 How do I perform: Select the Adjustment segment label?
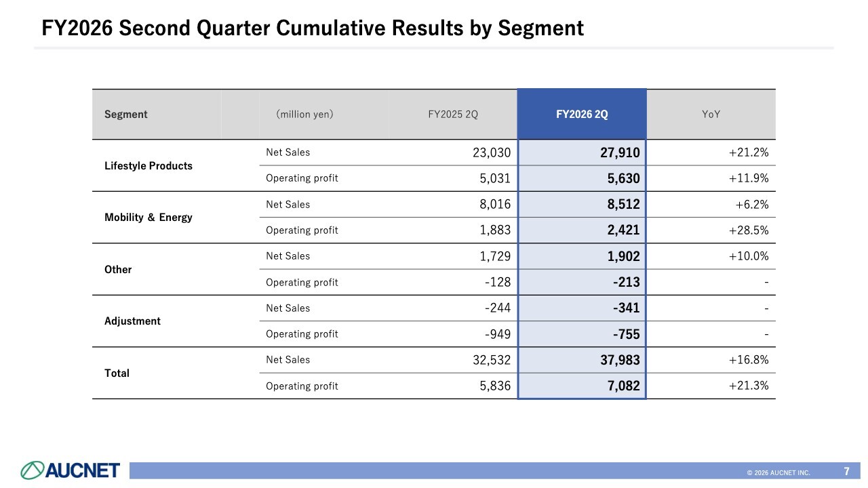coord(132,321)
